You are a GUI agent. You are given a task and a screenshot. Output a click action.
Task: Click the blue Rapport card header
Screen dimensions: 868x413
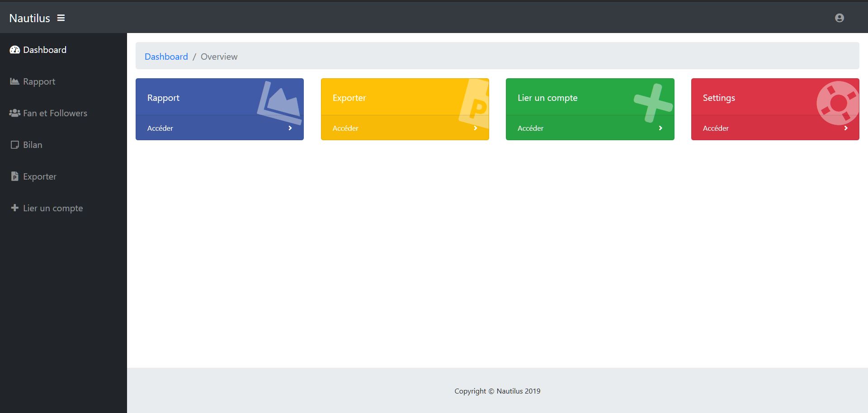pyautogui.click(x=163, y=98)
